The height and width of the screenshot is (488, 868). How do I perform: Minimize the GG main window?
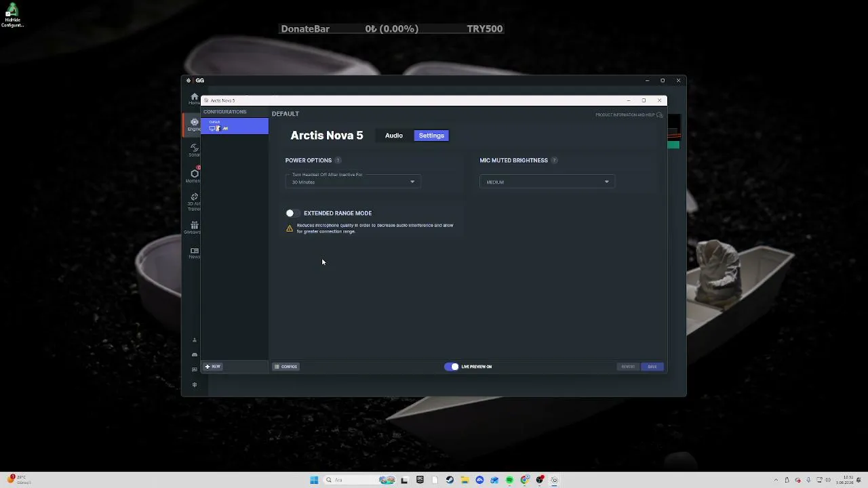click(x=647, y=81)
